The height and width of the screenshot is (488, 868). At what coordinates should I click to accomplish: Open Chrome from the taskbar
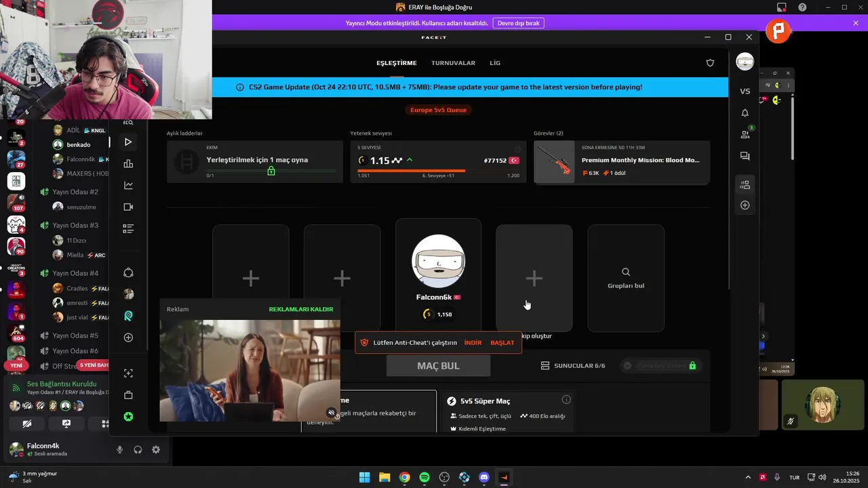click(404, 477)
